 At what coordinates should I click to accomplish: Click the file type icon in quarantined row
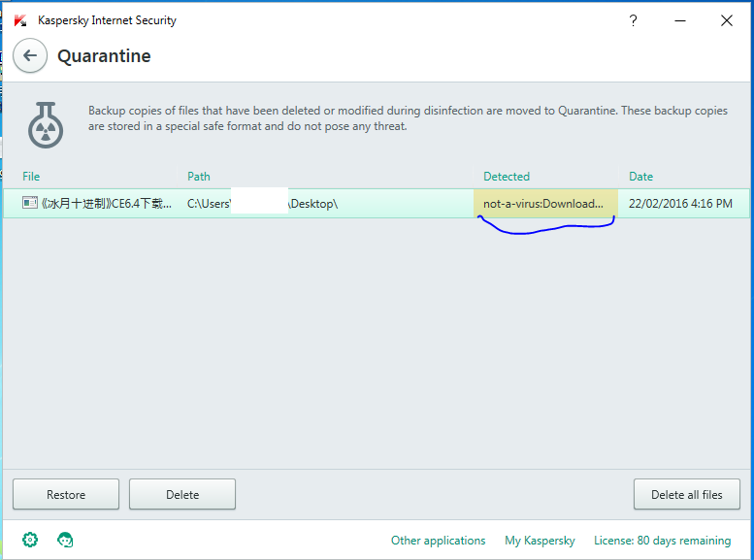tap(30, 203)
